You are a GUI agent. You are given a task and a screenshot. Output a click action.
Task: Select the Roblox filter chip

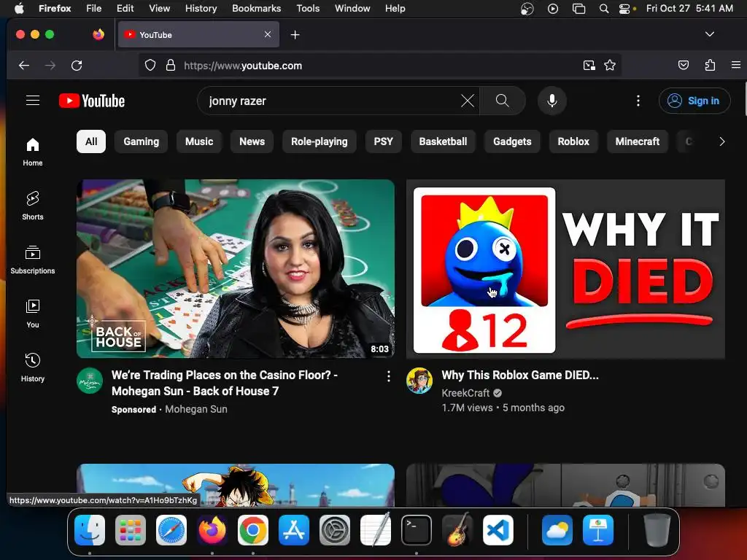pyautogui.click(x=573, y=141)
